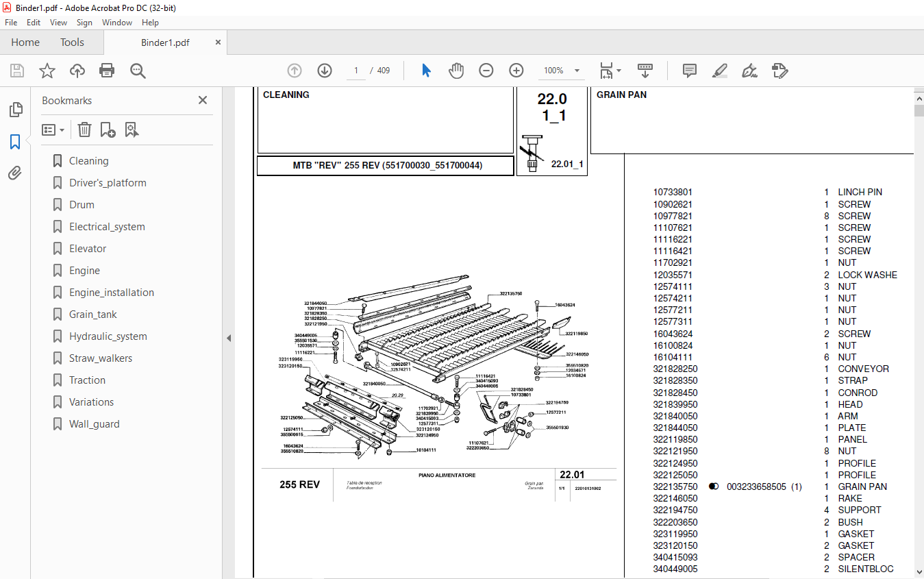Click the page number input field
Viewport: 924px width, 579px height.
tap(356, 71)
